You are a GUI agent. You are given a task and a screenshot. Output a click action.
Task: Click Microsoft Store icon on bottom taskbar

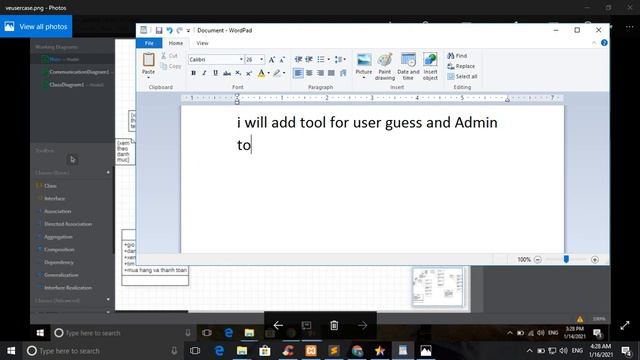(x=265, y=351)
